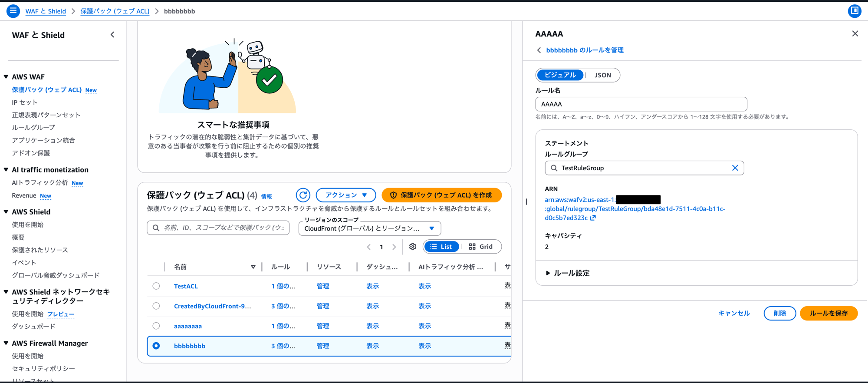Open グローバル脅威ダッシュボード in sidebar
Screen dimensions: 868x383
[56, 275]
